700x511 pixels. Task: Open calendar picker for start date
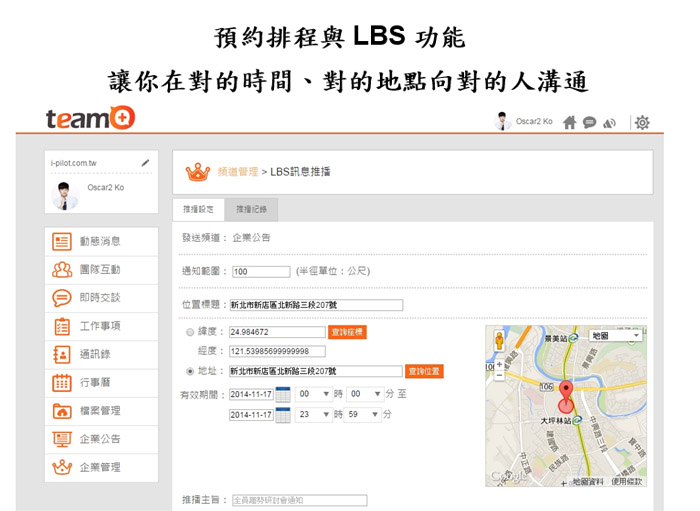point(283,395)
